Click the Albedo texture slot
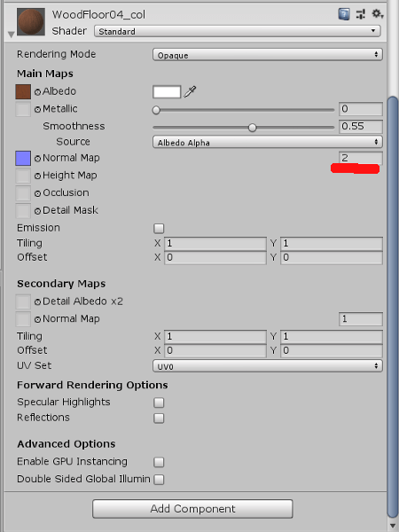 coord(23,92)
